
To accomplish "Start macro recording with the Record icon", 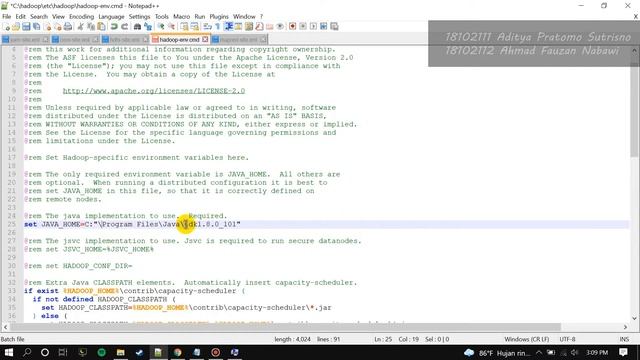I will coord(292,27).
